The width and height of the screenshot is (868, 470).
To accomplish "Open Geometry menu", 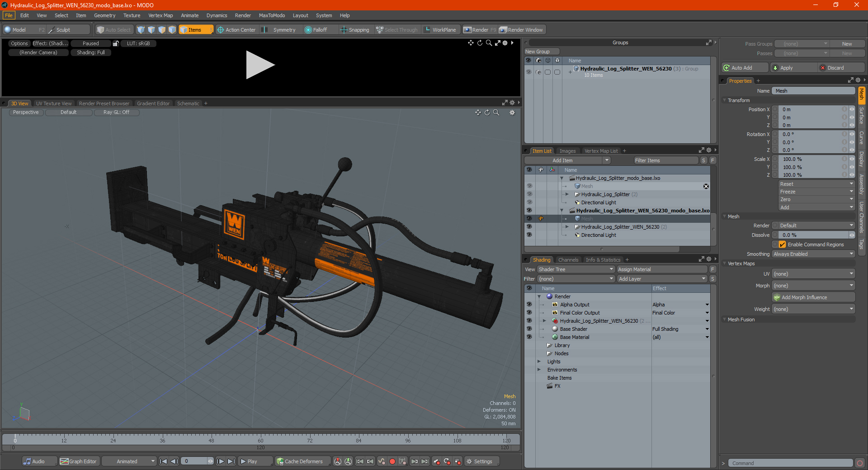I will tap(104, 15).
